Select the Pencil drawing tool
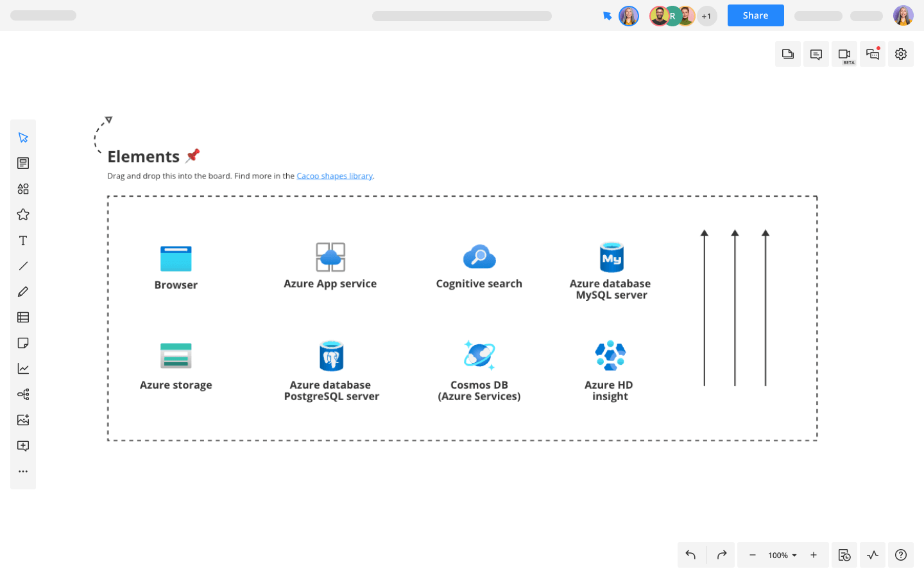This screenshot has height=578, width=924. [23, 292]
